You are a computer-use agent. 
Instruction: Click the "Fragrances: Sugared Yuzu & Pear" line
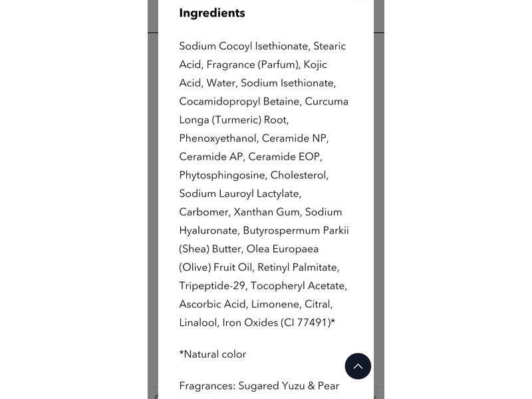click(259, 386)
